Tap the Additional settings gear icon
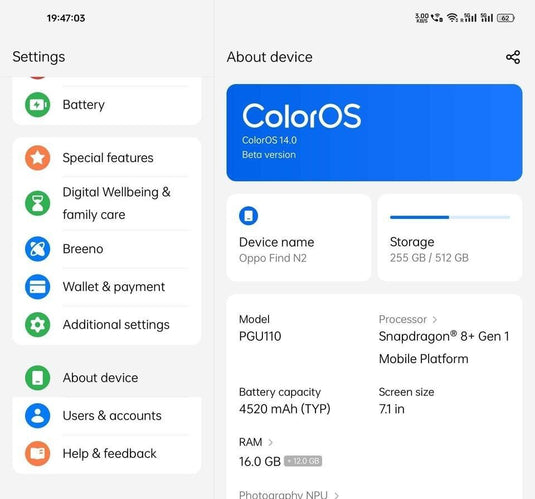The height and width of the screenshot is (499, 535). coord(38,325)
